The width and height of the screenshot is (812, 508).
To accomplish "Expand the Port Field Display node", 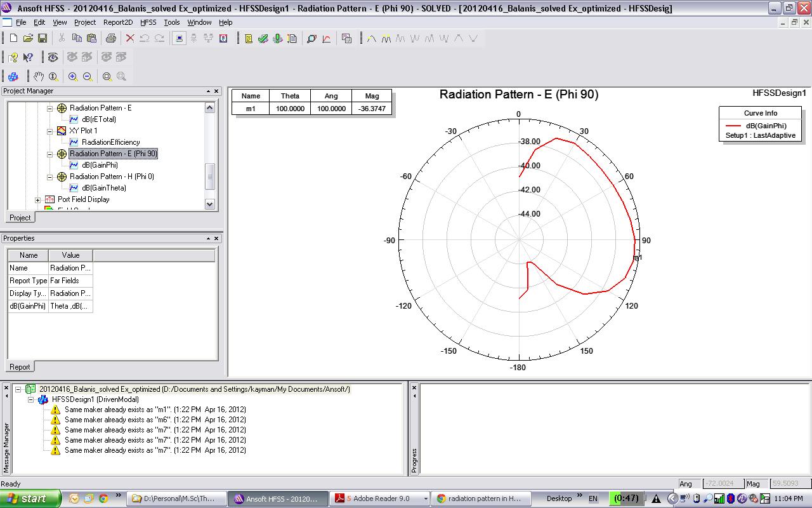I will (x=38, y=199).
